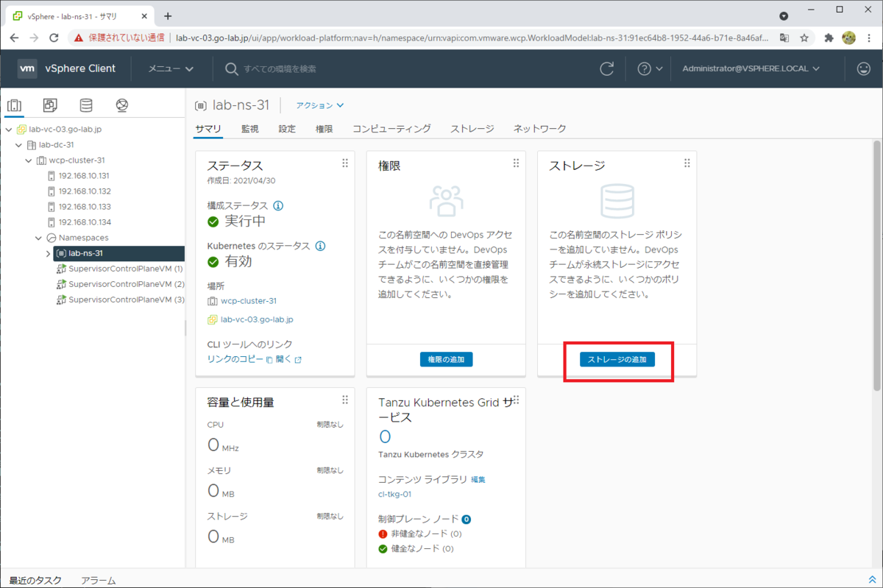Click the search magnifier icon
This screenshot has height=588, width=883.
(232, 68)
